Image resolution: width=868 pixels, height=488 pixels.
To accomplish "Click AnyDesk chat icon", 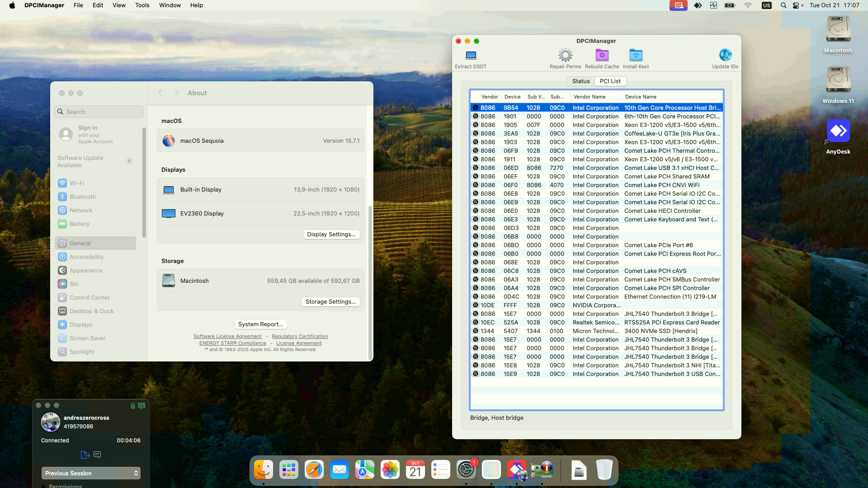I will (97, 455).
